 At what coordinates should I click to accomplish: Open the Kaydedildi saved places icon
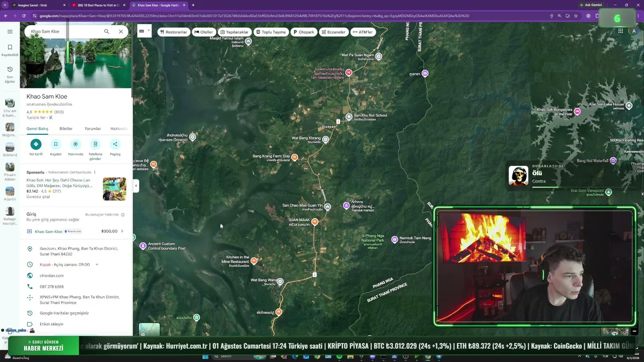pos(10,50)
